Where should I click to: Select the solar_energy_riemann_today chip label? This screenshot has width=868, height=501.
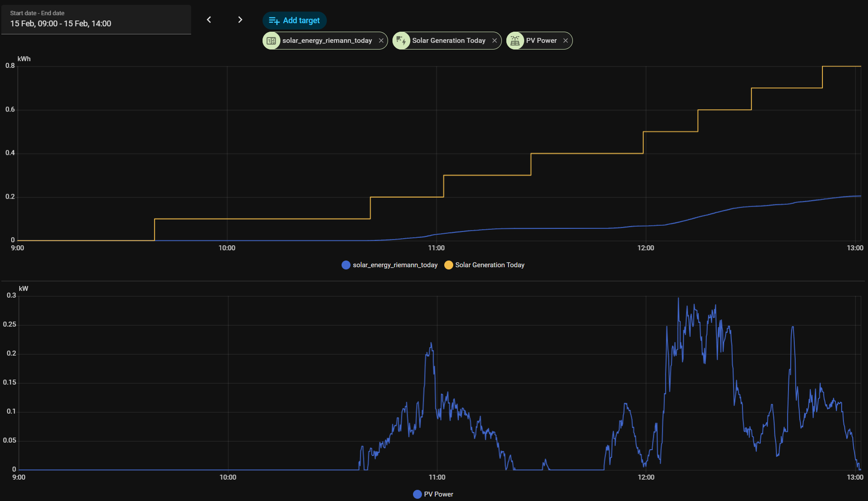pos(327,41)
